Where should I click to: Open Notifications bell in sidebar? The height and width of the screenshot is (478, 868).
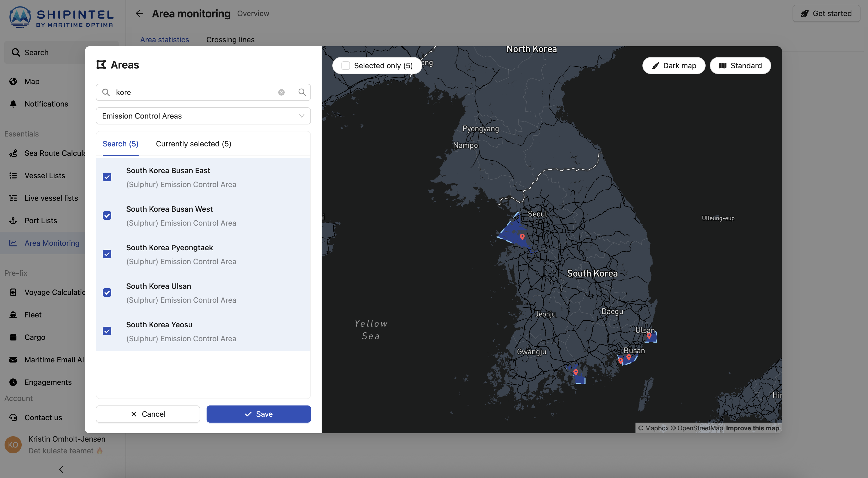click(46, 104)
